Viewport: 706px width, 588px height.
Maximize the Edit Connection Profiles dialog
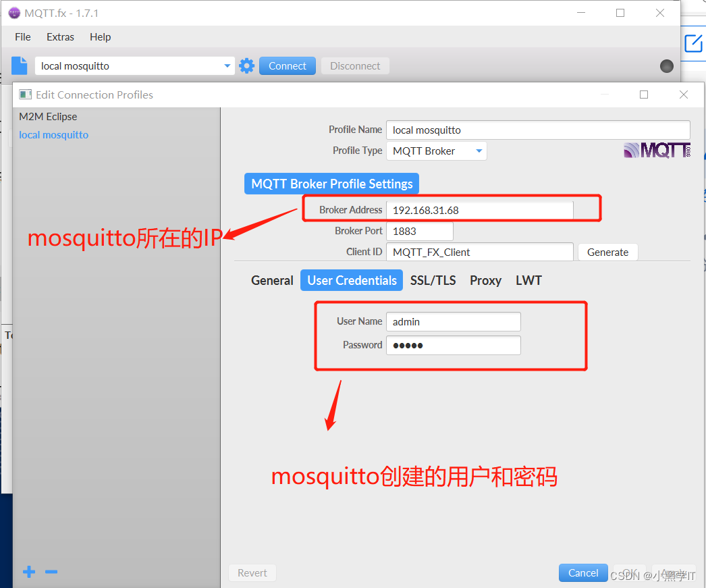644,95
